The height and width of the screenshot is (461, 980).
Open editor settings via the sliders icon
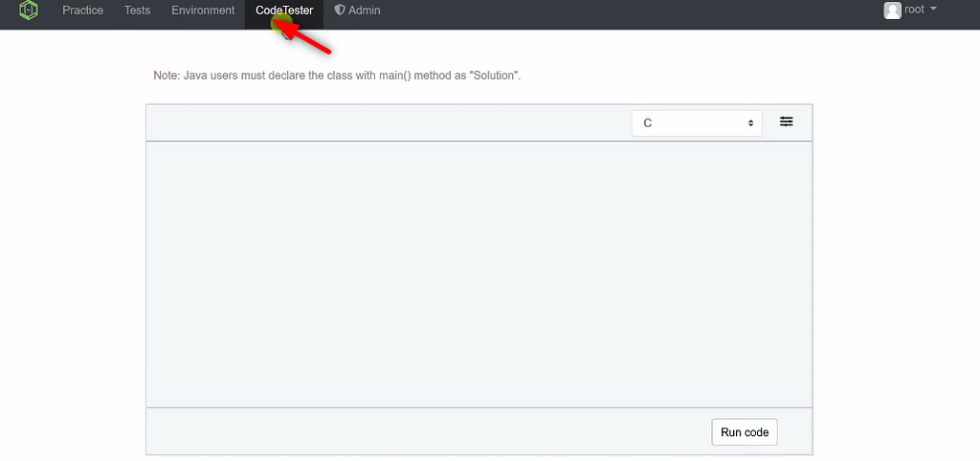[x=786, y=122]
